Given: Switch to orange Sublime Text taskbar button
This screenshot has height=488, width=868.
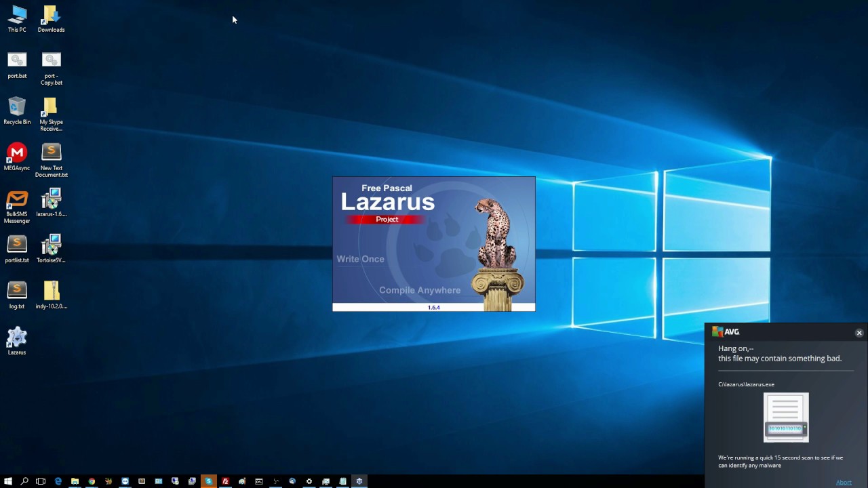Looking at the screenshot, I should (209, 481).
